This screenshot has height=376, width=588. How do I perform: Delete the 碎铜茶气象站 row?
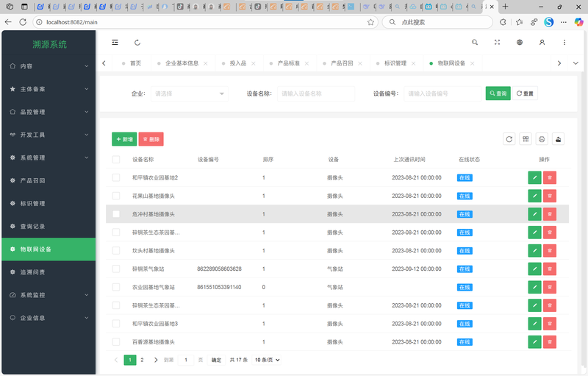tap(550, 269)
